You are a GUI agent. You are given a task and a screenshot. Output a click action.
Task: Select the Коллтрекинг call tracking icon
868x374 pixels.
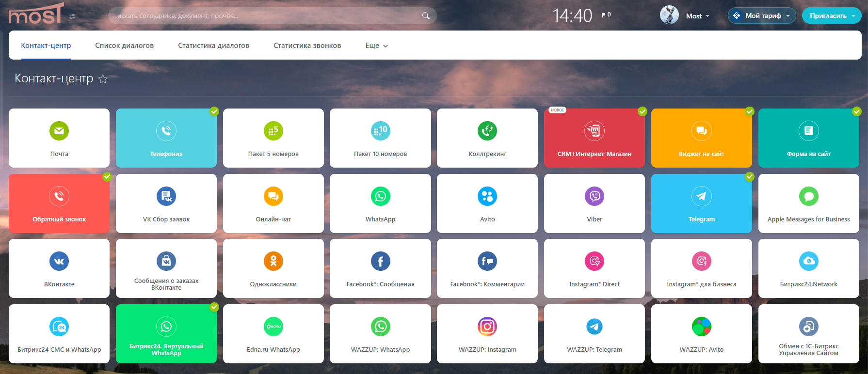coord(487,131)
